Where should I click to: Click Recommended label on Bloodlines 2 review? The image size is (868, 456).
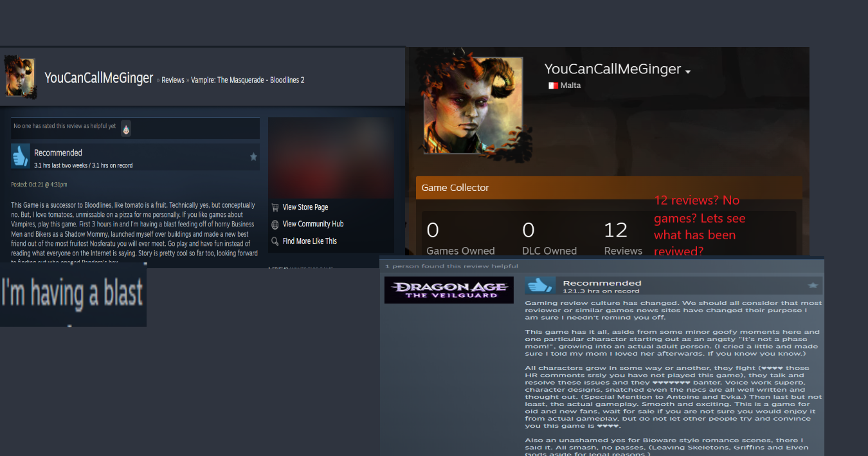[x=58, y=152]
